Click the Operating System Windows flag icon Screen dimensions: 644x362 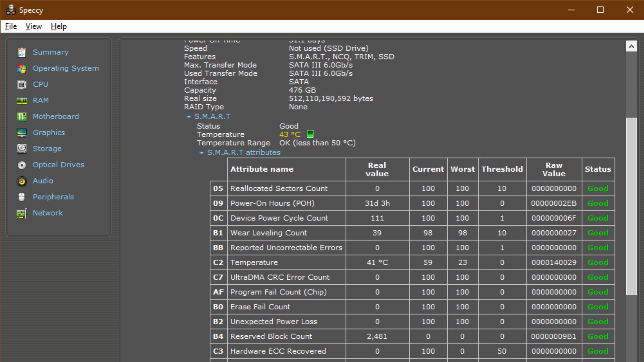click(x=22, y=68)
